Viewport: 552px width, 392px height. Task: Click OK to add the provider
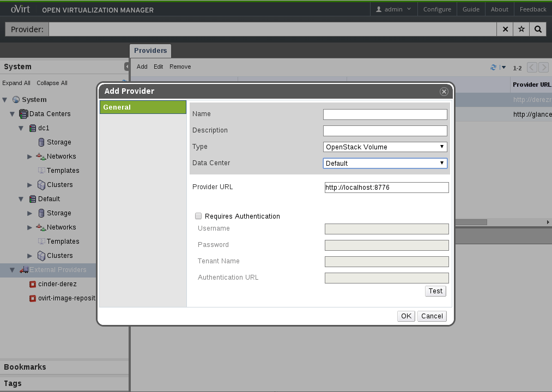pos(407,316)
